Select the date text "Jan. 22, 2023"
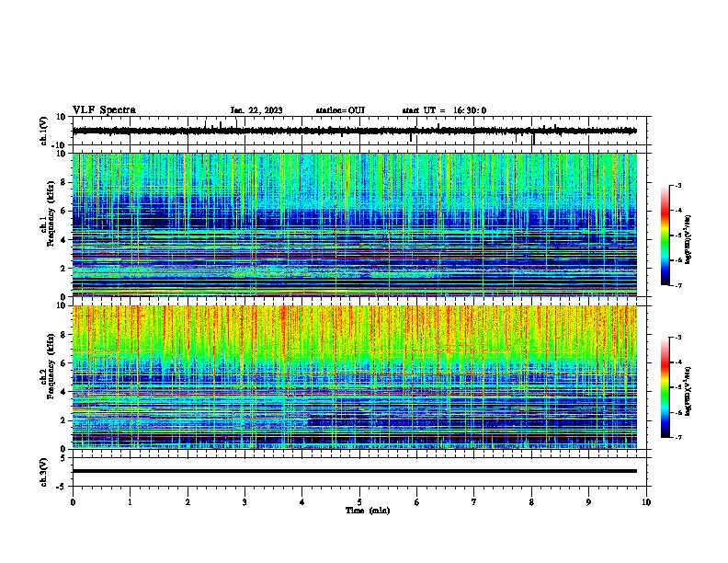 coord(256,110)
